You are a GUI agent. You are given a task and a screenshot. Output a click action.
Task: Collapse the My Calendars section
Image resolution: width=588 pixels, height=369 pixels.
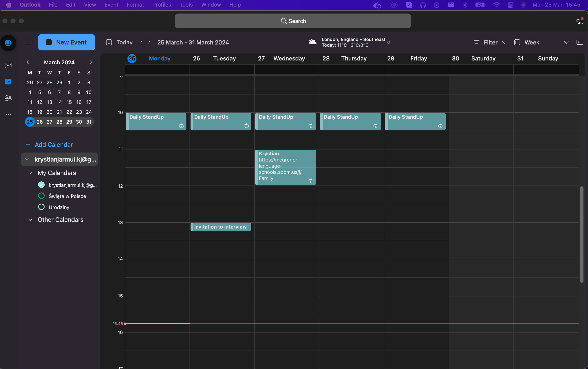(x=30, y=173)
